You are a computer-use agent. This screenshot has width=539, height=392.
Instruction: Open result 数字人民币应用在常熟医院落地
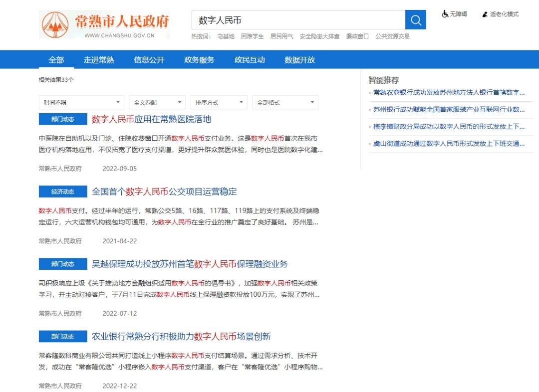click(152, 119)
